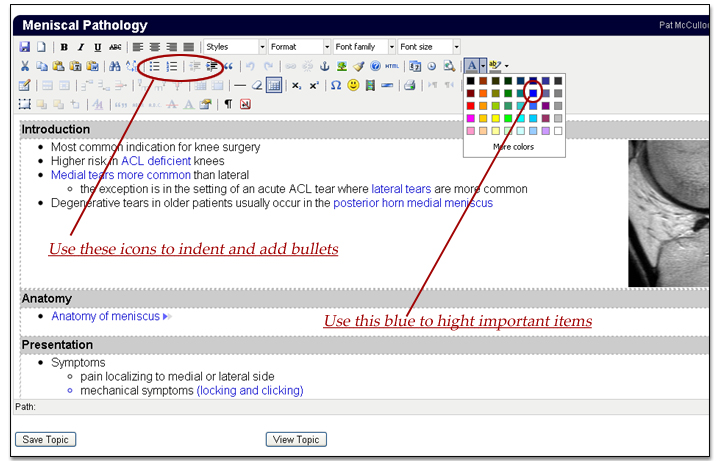This screenshot has height=461, width=720.
Task: Open the Format dropdown
Action: point(299,47)
